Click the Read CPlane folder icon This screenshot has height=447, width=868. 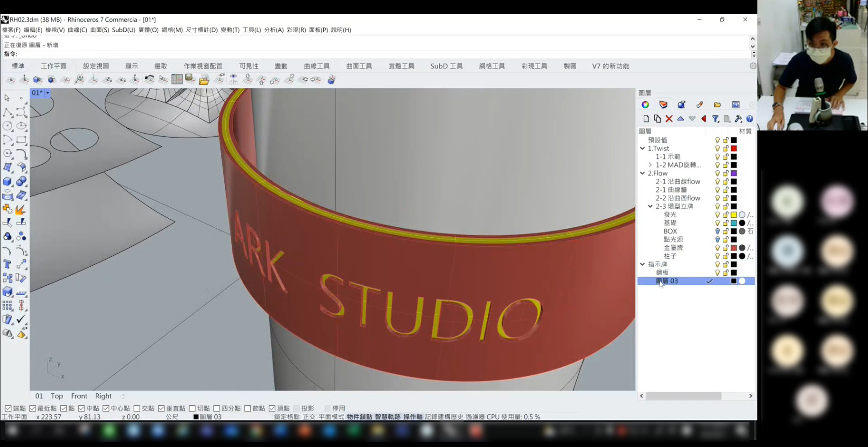[204, 79]
